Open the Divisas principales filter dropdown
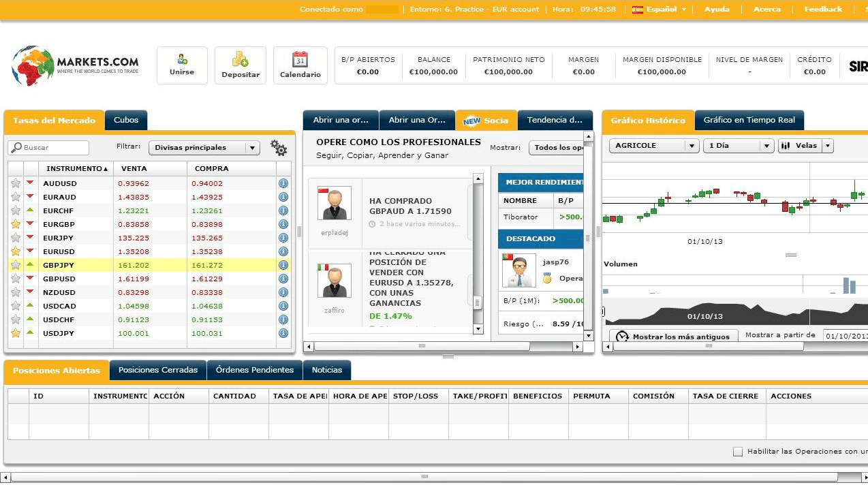 (204, 148)
